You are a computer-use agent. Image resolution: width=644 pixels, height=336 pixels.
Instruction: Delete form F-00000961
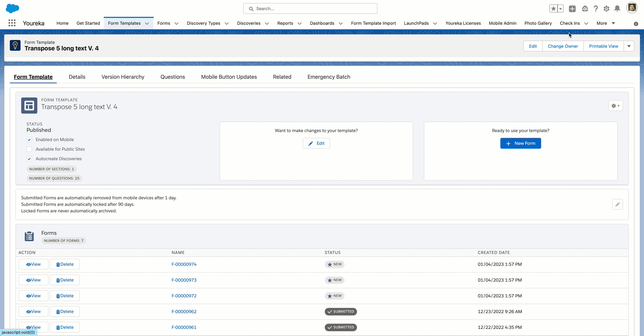[x=65, y=327]
